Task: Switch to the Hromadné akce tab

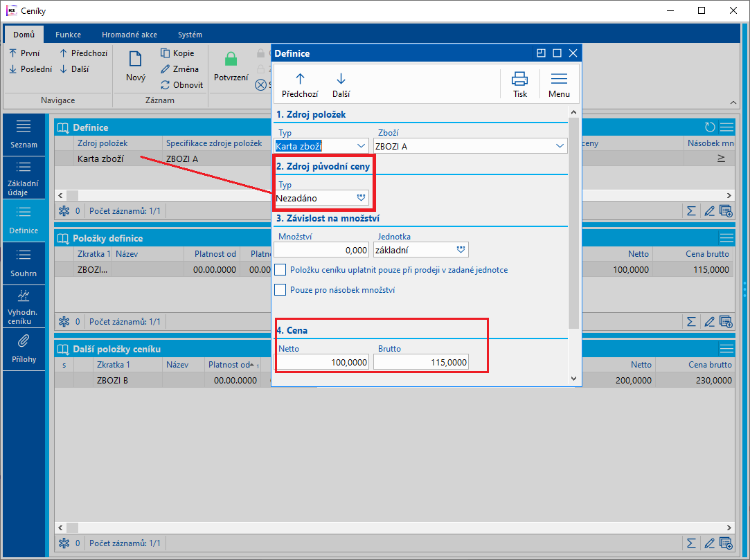Action: pos(129,35)
